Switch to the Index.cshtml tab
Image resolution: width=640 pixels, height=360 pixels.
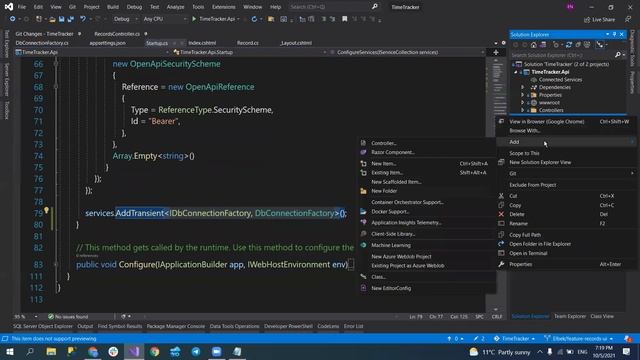pyautogui.click(x=202, y=43)
